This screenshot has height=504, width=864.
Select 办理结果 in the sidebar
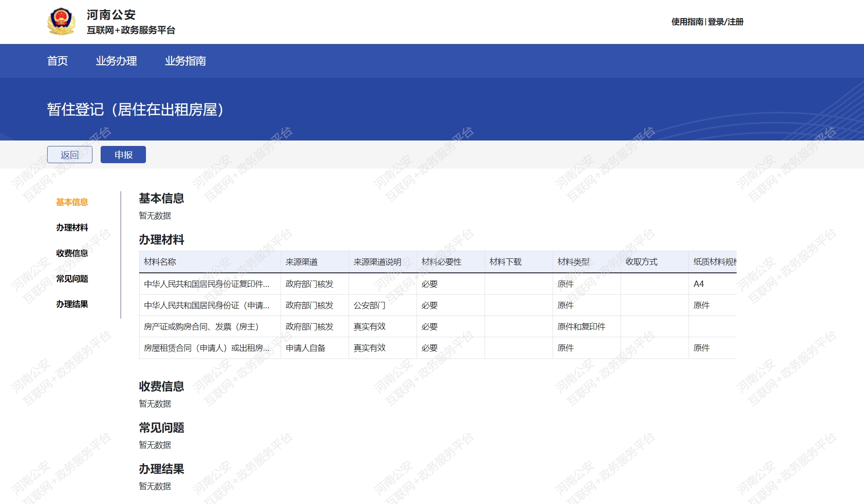[72, 304]
